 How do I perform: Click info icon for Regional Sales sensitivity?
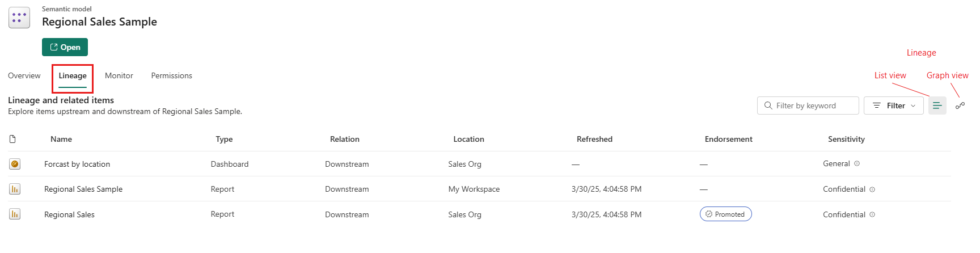[x=872, y=214]
